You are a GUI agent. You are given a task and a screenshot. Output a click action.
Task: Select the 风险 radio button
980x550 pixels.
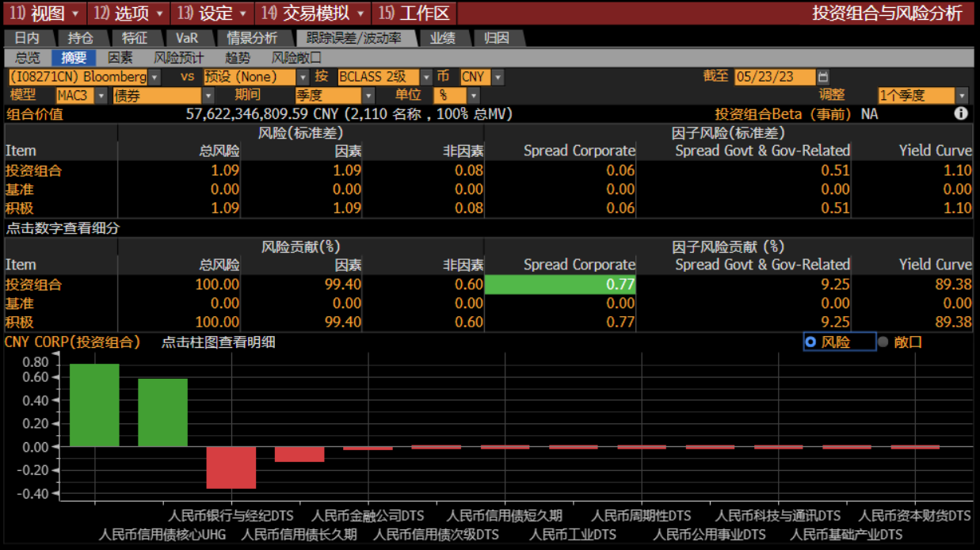[x=810, y=342]
